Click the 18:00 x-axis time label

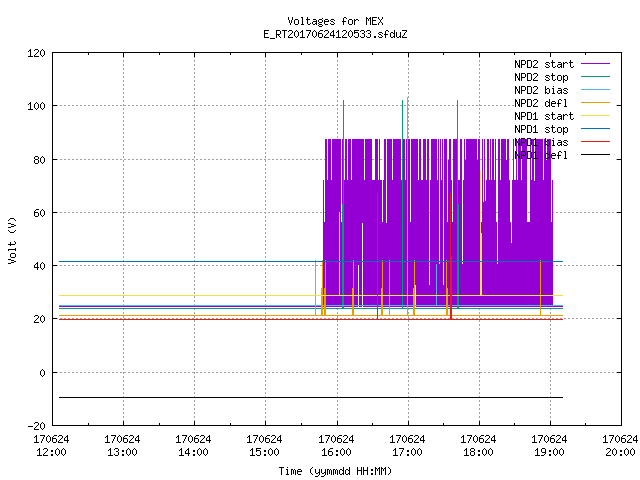pos(478,452)
